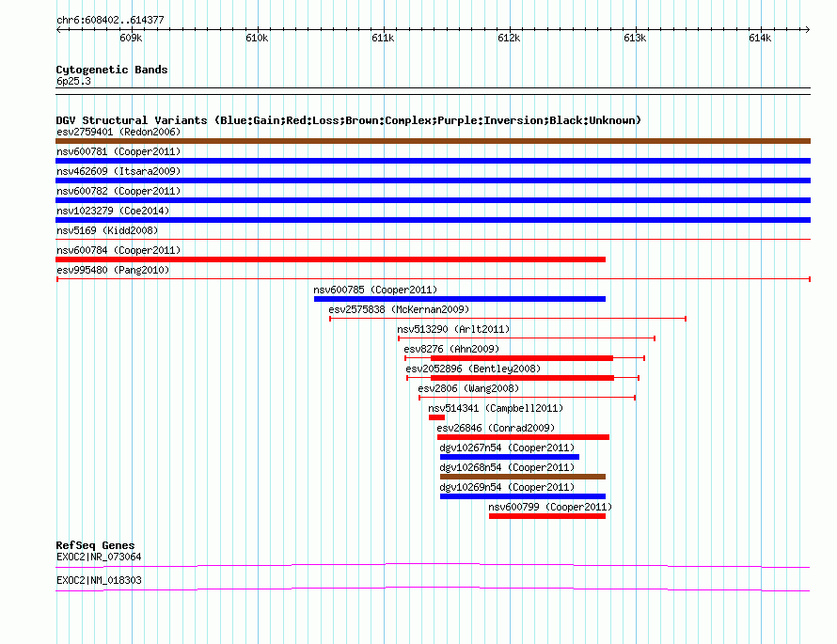Click the esv2759401 (Redon2006) label
Screen dimensions: 837x644
point(118,132)
